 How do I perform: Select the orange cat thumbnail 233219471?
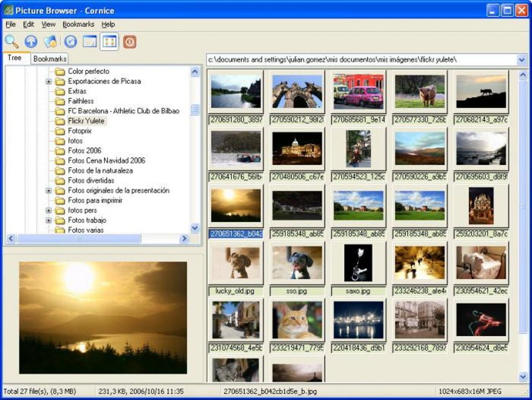pos(297,320)
